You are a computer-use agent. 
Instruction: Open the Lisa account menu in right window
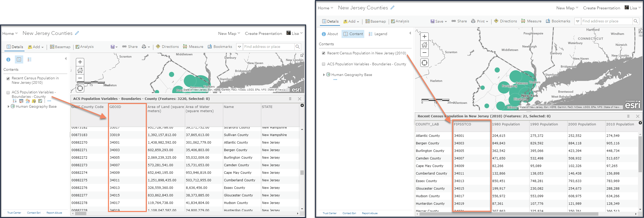[x=633, y=8]
